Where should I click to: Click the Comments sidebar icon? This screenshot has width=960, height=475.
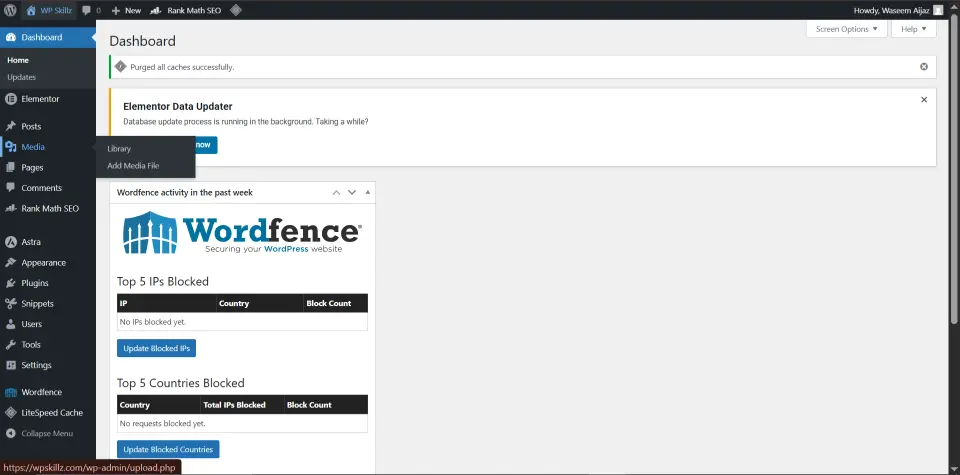(10, 188)
